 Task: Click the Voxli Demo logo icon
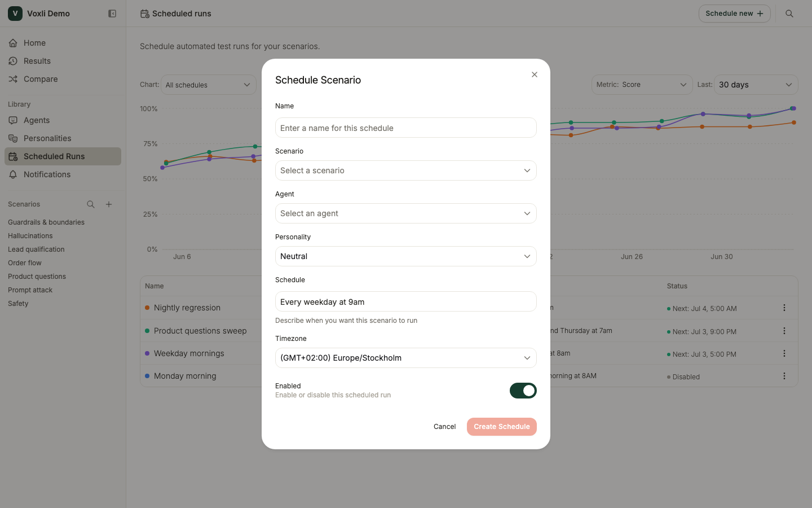click(15, 14)
